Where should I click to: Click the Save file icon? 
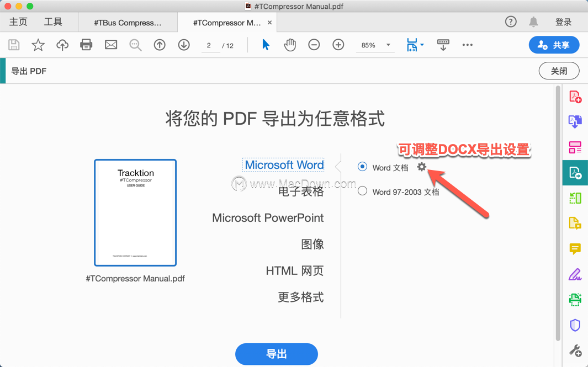14,45
